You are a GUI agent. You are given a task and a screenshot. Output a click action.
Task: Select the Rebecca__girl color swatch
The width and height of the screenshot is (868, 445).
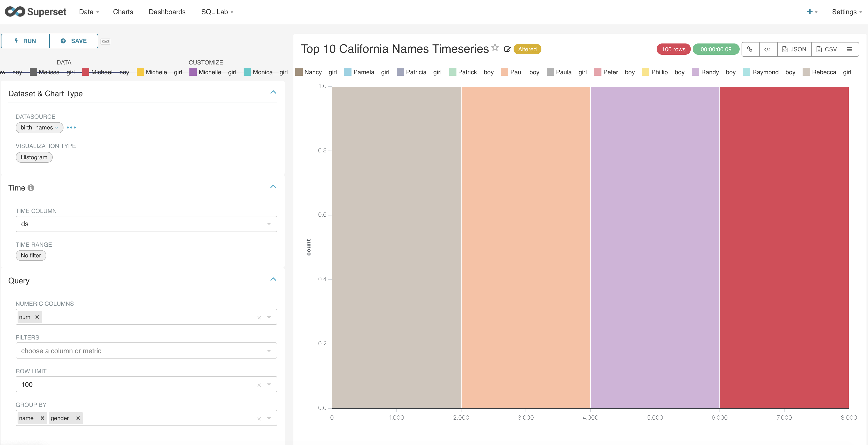806,72
